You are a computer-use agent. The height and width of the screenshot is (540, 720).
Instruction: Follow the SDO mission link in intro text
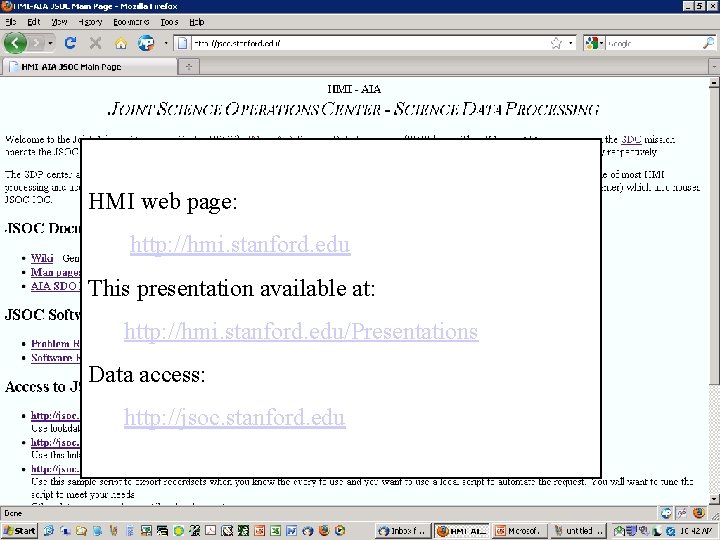[631, 140]
